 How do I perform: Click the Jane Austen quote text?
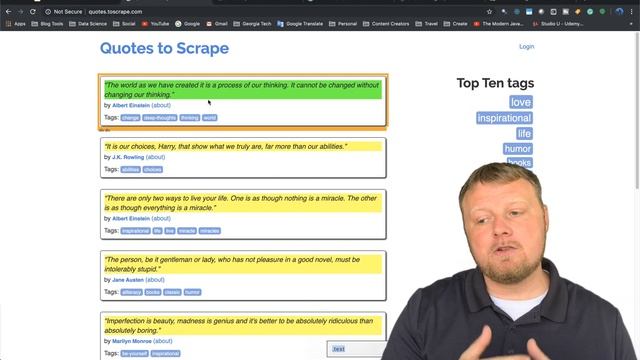tap(242, 264)
